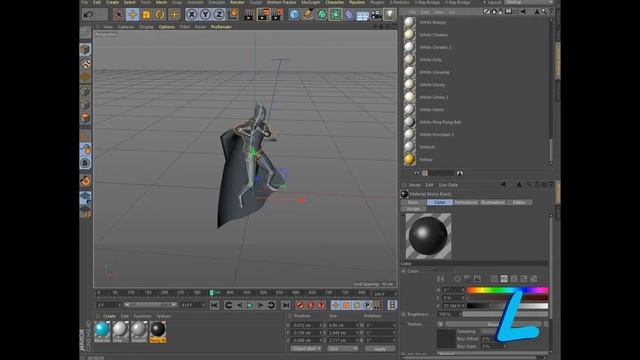Screen dimensions: 640x360
Task: Click the color wheel mode icon
Action: 457,279
